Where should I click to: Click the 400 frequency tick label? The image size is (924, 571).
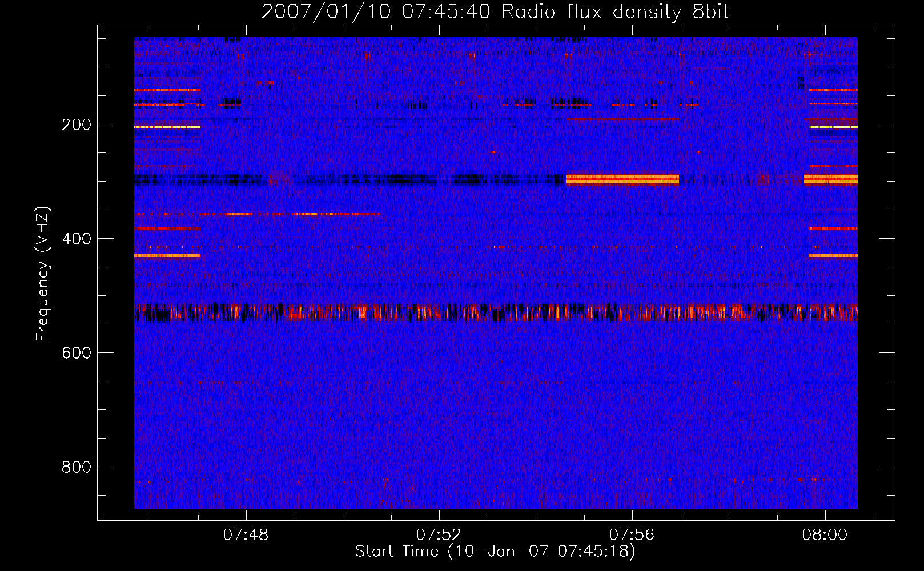(x=77, y=239)
